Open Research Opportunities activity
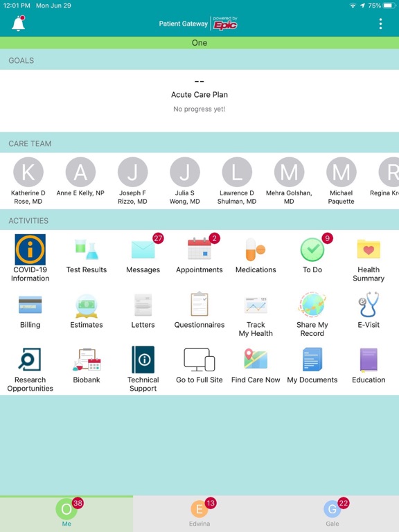Viewport: 399px width, 532px height. (30, 370)
